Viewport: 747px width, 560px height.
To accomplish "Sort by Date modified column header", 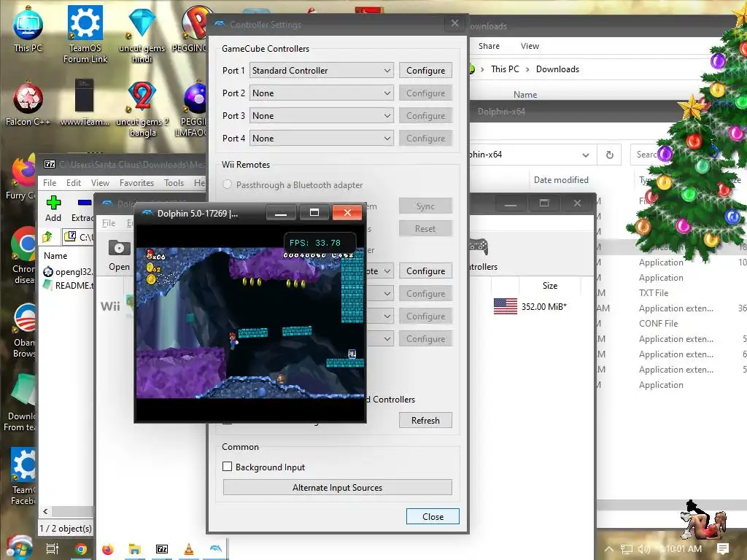I will coord(561,180).
